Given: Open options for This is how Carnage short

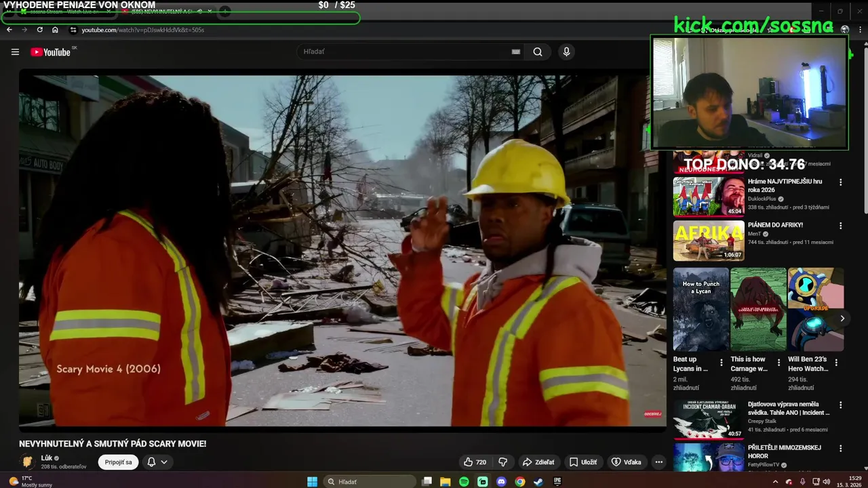Looking at the screenshot, I should point(778,363).
